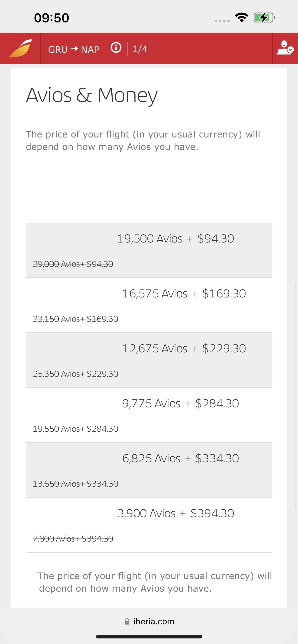Choose 6,825 Avios + $334.30 option
Screen dimensions: 298x644
click(x=149, y=470)
